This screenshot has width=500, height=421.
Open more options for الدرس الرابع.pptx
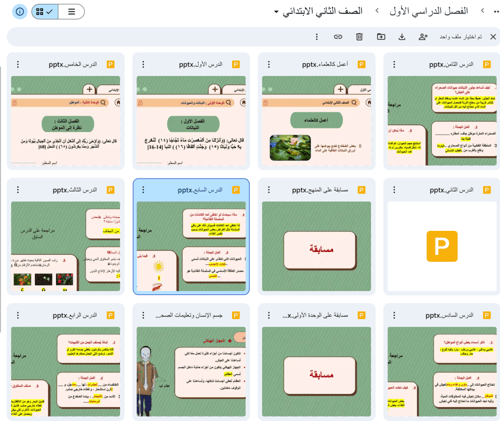(x=18, y=315)
